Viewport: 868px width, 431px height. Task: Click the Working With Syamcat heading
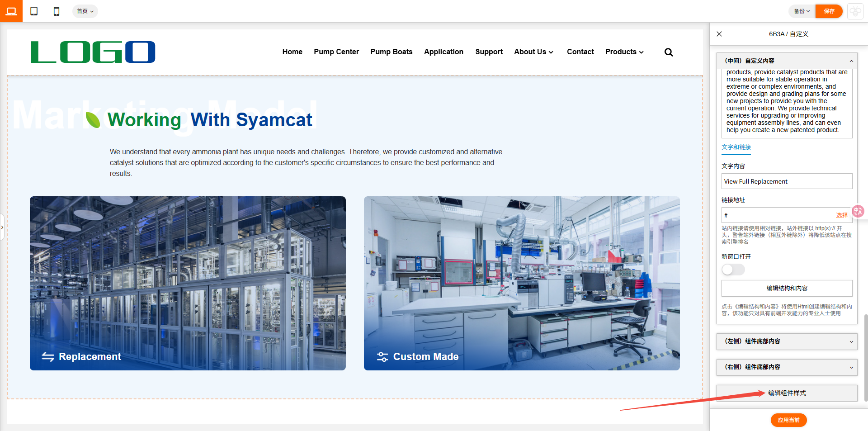(210, 120)
